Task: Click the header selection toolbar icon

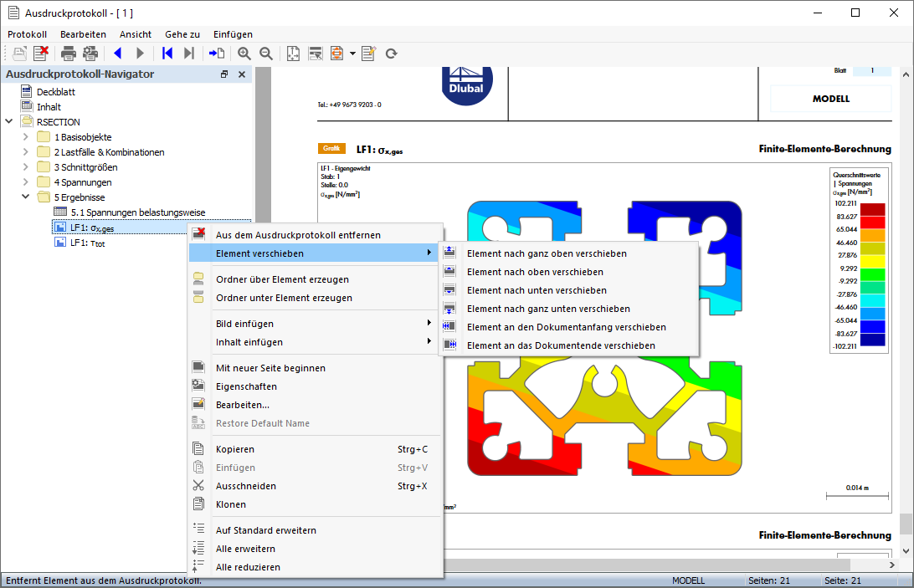Action: (316, 54)
